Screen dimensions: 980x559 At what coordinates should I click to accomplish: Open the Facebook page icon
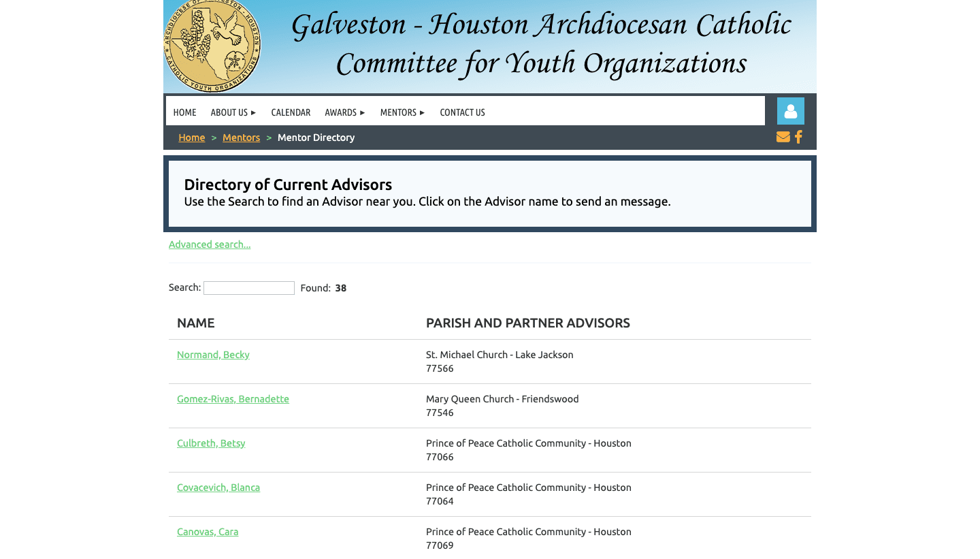point(798,136)
